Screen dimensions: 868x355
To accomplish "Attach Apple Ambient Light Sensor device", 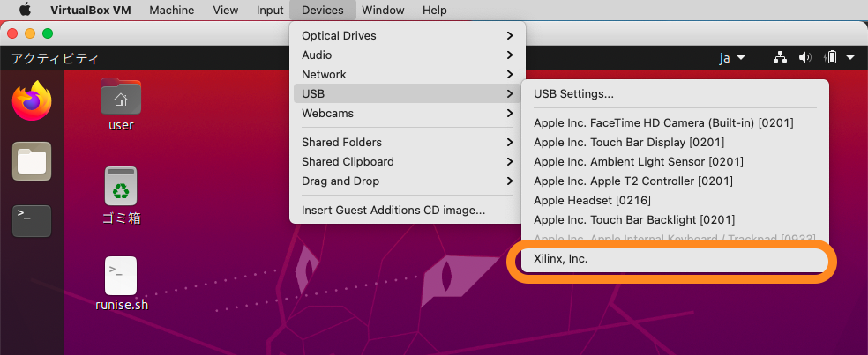I will (675, 162).
